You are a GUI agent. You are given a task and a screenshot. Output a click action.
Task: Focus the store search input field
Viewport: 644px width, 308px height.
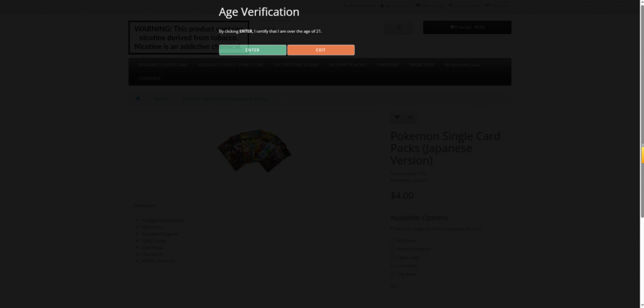(321, 28)
